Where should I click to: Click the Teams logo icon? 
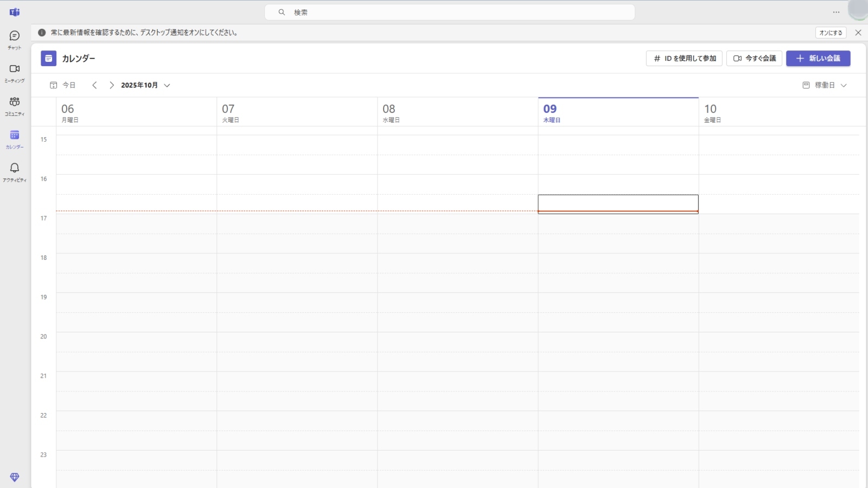pyautogui.click(x=15, y=12)
